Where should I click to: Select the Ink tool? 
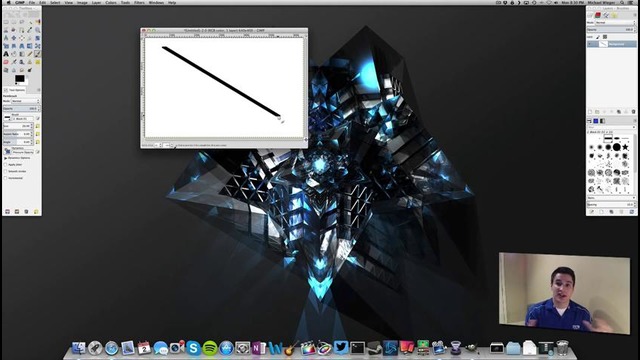[22, 62]
